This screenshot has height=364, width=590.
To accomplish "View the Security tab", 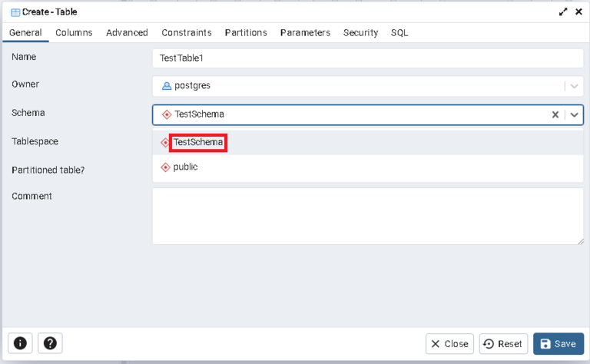I will (360, 32).
